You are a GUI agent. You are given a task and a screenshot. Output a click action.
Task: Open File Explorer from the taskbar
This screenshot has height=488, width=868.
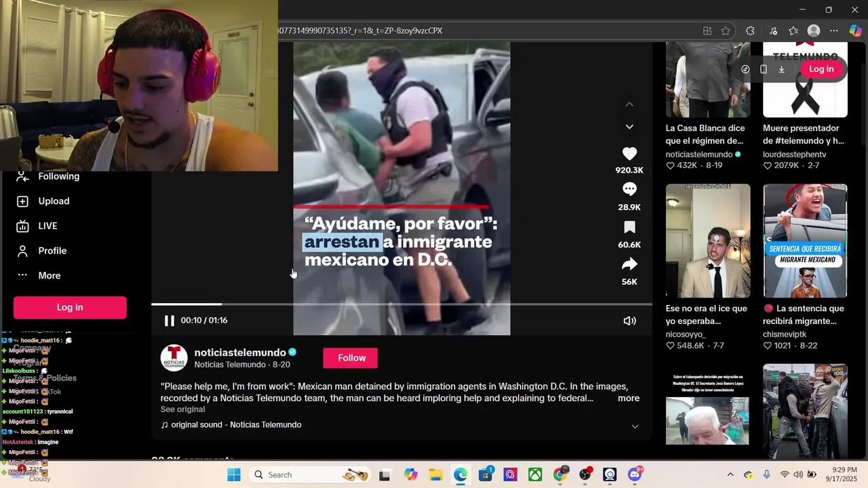(x=435, y=474)
